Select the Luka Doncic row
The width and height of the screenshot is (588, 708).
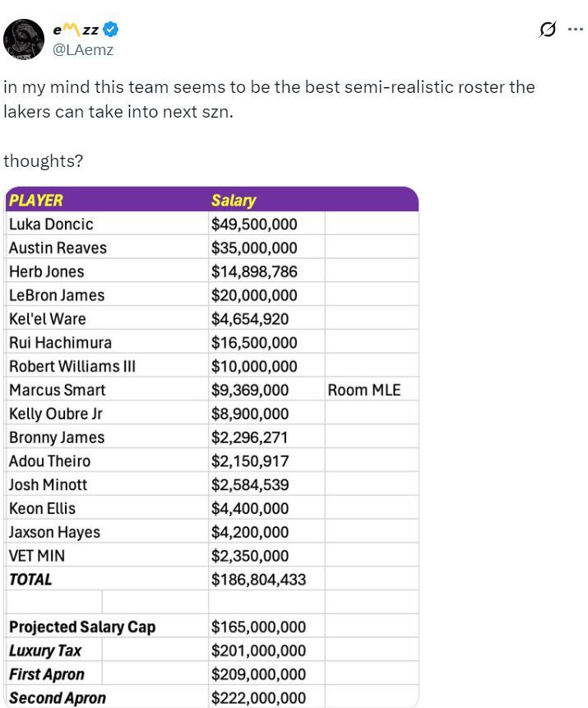212,224
